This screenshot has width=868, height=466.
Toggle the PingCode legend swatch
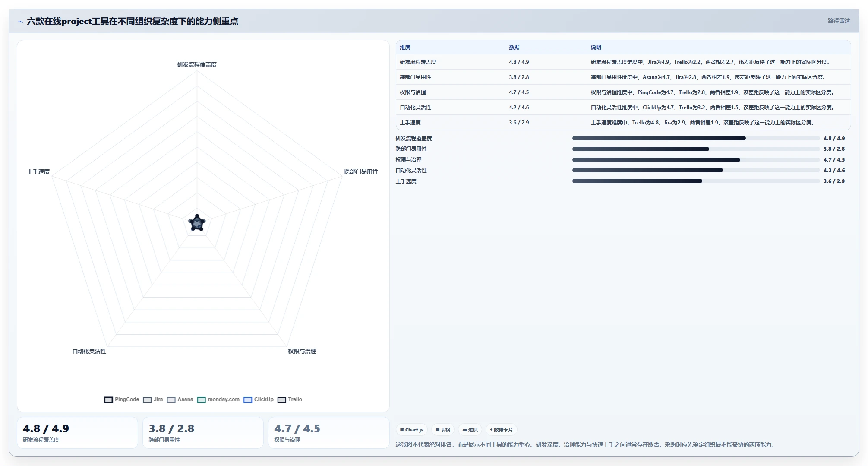click(108, 399)
